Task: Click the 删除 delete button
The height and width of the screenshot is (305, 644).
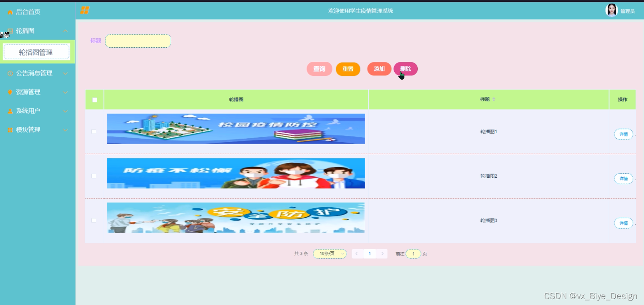Action: pos(406,69)
